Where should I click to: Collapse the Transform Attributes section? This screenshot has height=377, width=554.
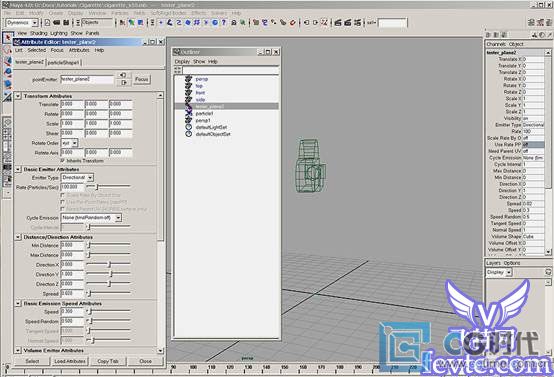coord(18,96)
